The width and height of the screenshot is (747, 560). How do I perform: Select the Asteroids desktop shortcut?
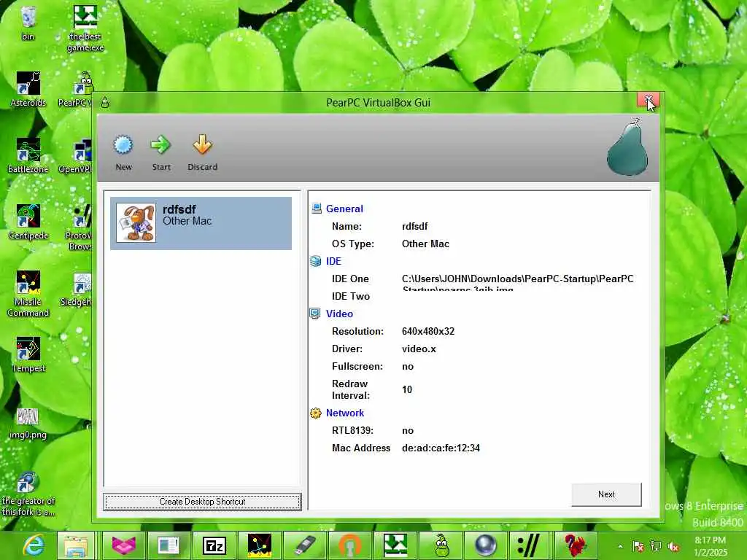[x=28, y=90]
